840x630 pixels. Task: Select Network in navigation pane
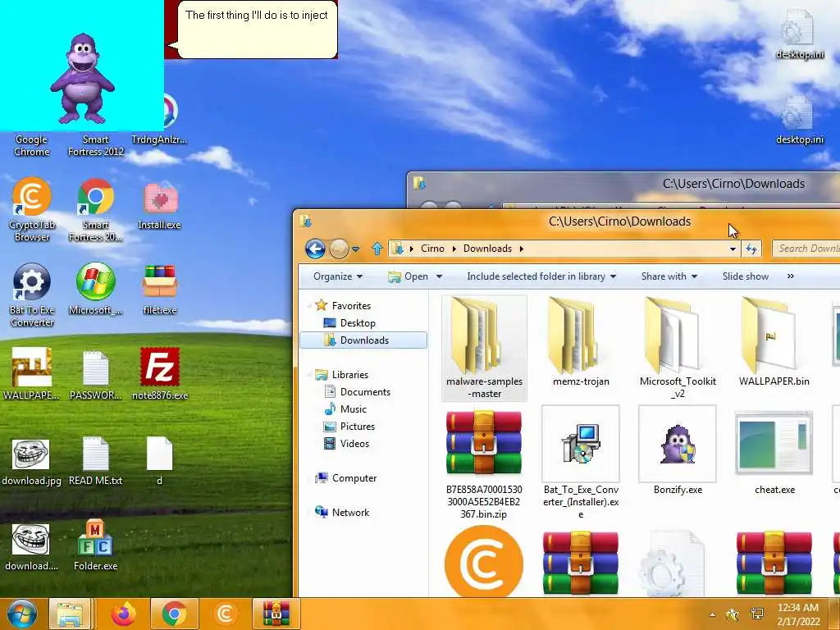pyautogui.click(x=350, y=512)
